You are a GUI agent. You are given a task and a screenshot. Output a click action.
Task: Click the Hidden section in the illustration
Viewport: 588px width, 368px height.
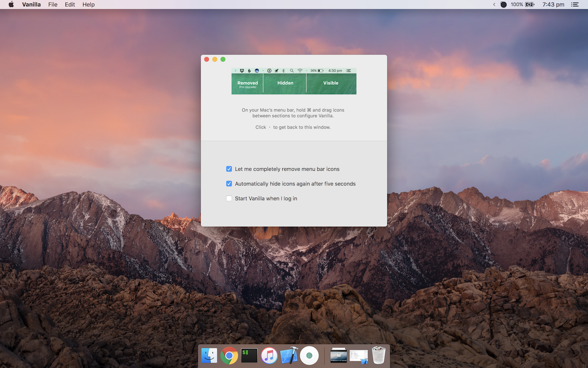[x=285, y=84]
